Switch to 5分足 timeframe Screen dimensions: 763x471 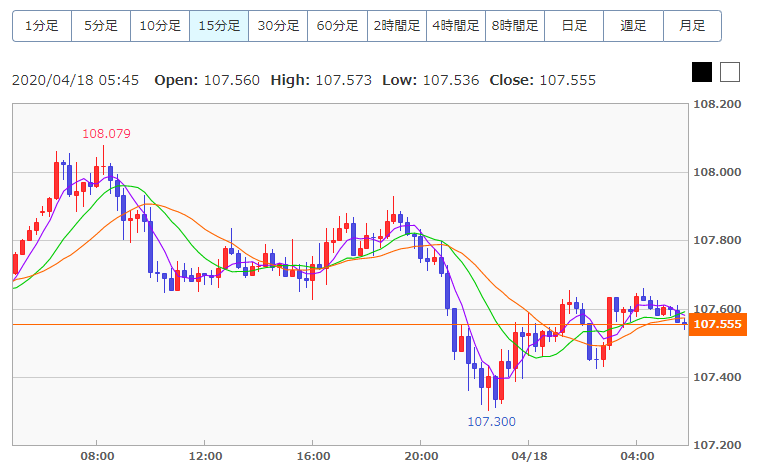click(x=101, y=26)
